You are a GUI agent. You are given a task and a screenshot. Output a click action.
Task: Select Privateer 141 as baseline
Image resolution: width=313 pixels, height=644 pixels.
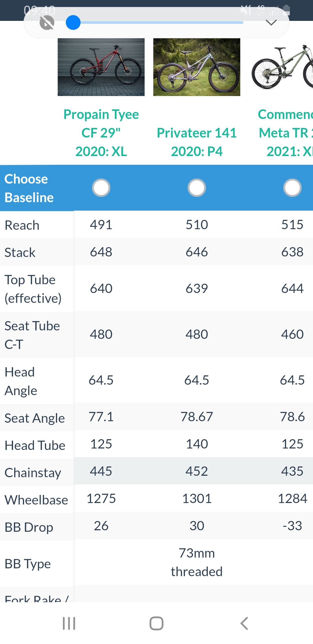(197, 188)
